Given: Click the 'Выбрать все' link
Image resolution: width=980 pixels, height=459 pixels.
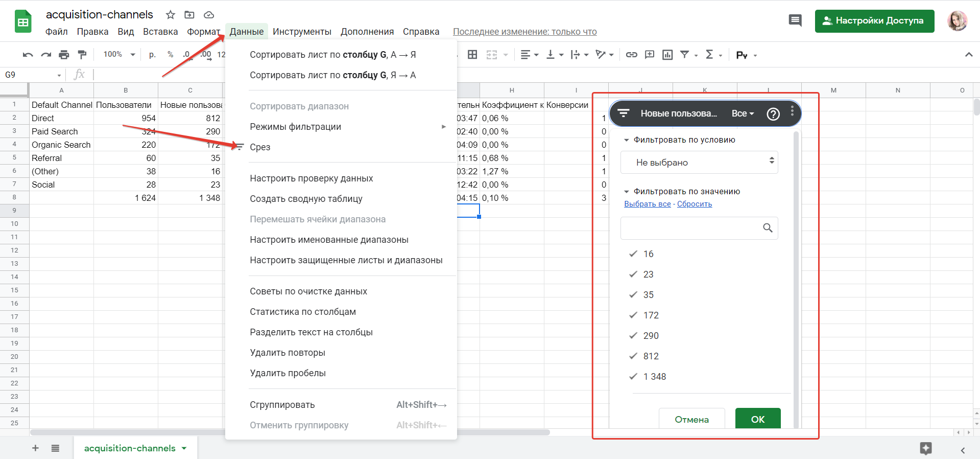Looking at the screenshot, I should (x=647, y=204).
